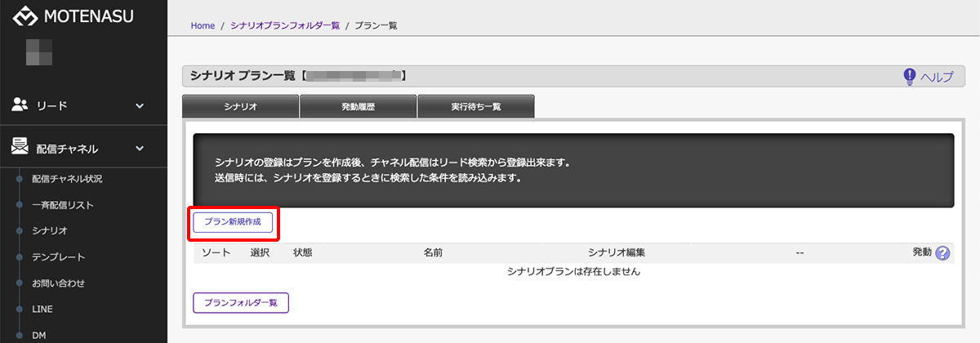This screenshot has width=980, height=343.
Task: Expand the リード menu chevron
Action: (x=140, y=105)
